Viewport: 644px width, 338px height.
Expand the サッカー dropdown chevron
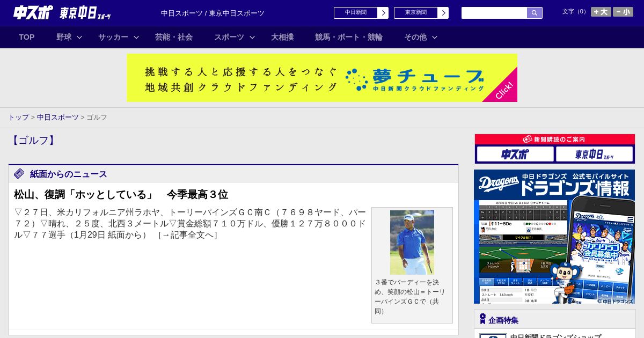coord(136,38)
